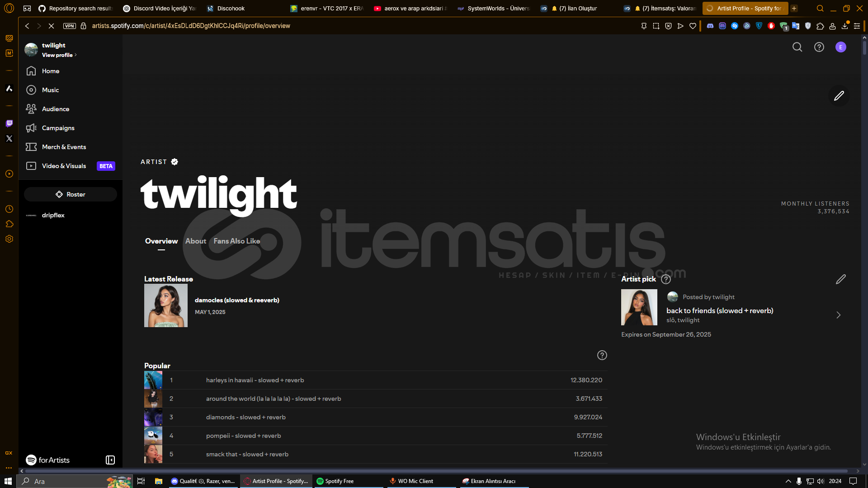Open the Windows Start menu

8,481
